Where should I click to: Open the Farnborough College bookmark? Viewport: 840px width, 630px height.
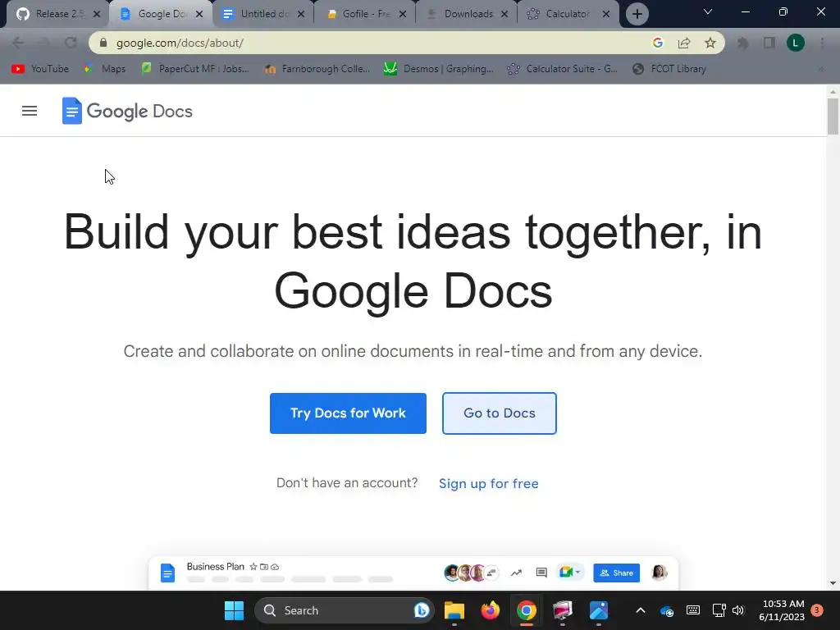(x=317, y=69)
